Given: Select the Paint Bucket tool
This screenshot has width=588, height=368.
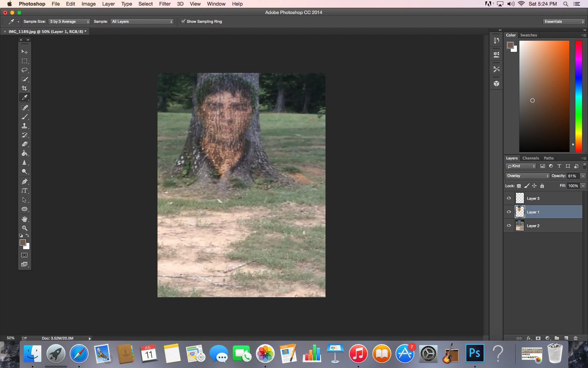Looking at the screenshot, I should click(x=24, y=153).
